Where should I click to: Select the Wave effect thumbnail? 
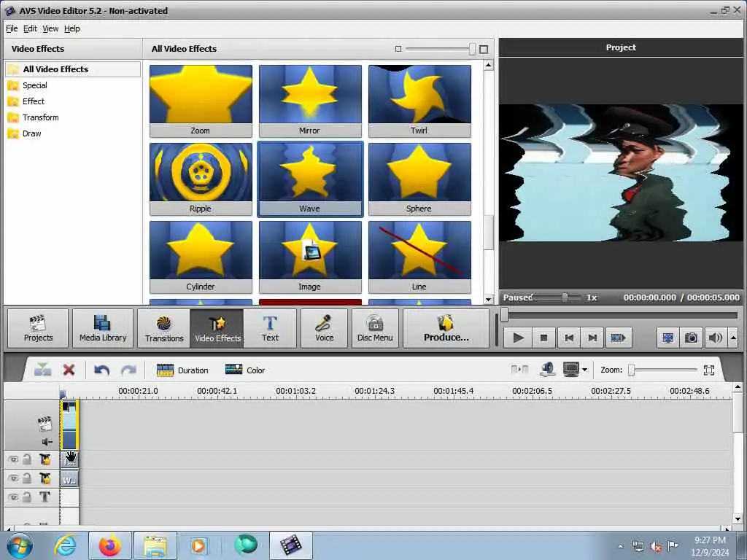(310, 179)
